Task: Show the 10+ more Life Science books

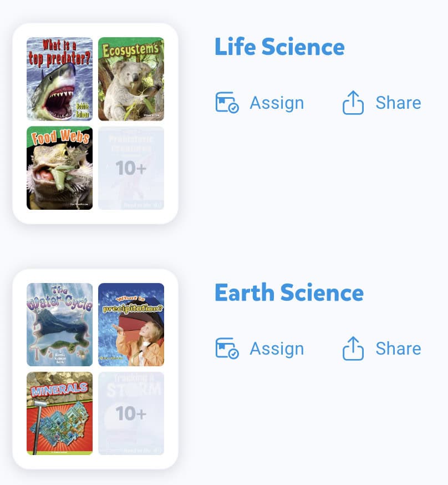Action: [x=131, y=168]
